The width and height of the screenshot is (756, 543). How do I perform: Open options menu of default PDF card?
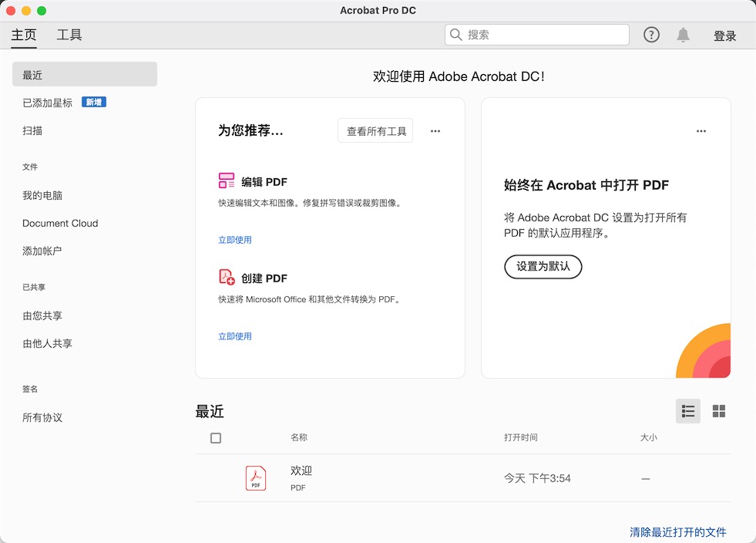(x=701, y=131)
